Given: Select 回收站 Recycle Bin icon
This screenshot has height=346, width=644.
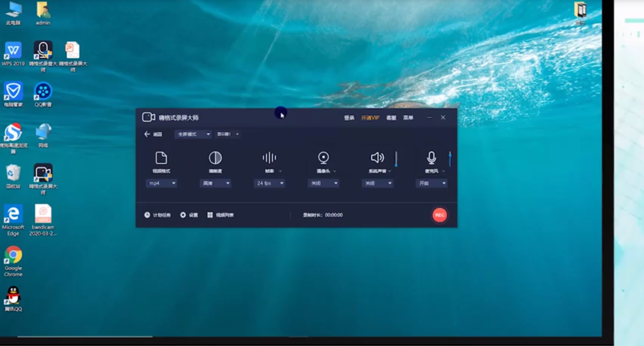Looking at the screenshot, I should pos(13,176).
